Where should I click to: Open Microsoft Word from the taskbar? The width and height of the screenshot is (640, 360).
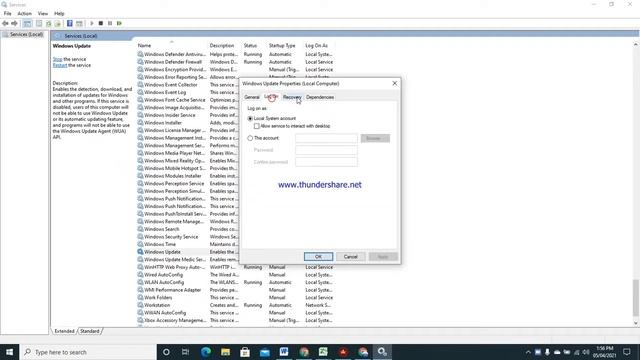(284, 352)
